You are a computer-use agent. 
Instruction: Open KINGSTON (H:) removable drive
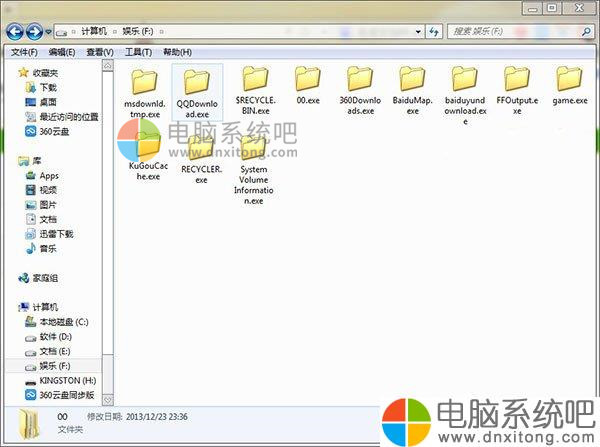point(60,381)
